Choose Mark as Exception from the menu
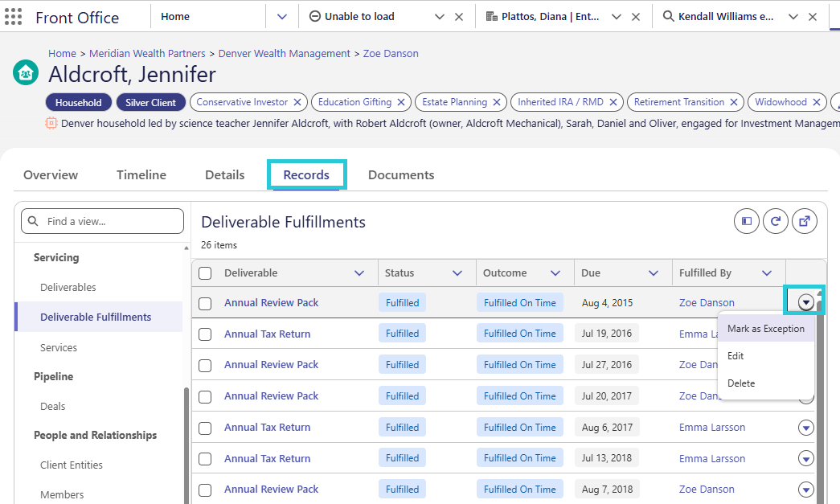 click(765, 329)
